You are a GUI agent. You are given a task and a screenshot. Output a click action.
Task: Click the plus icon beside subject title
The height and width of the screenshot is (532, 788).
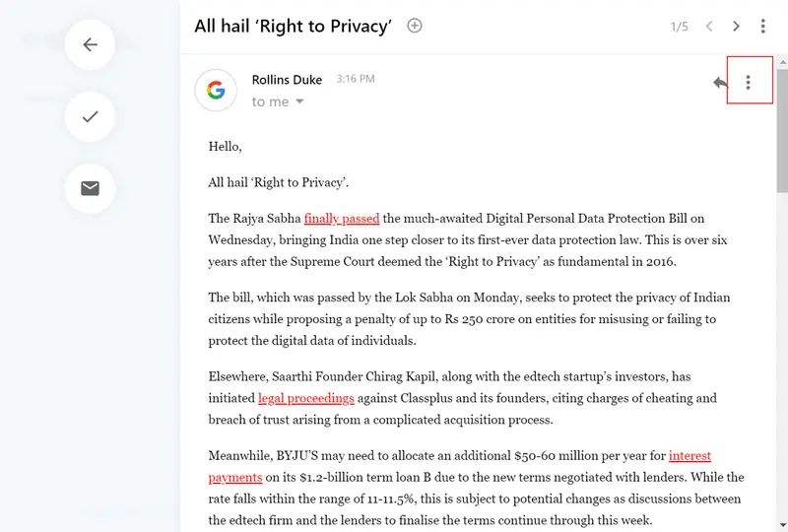tap(415, 26)
